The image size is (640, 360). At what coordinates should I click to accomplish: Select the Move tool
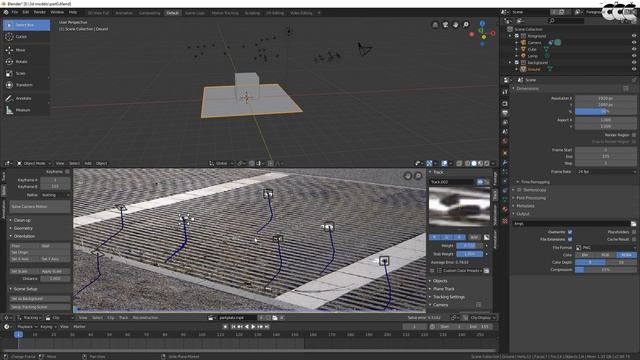(27, 50)
